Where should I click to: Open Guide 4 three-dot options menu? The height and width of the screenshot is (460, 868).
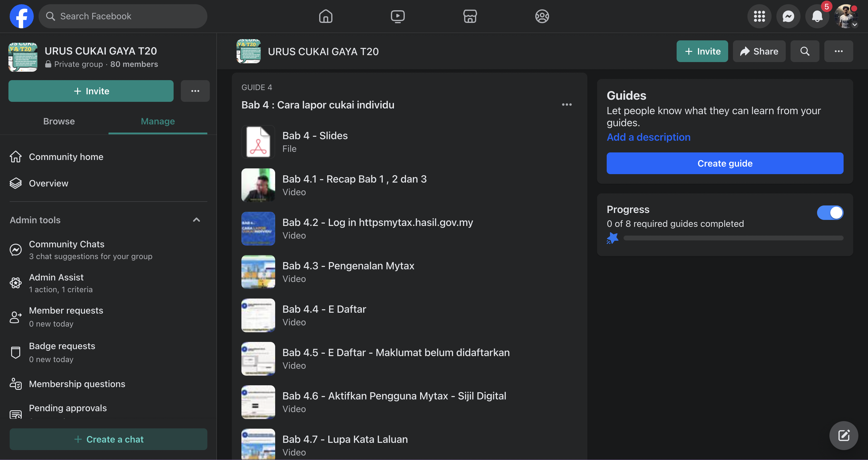point(567,105)
